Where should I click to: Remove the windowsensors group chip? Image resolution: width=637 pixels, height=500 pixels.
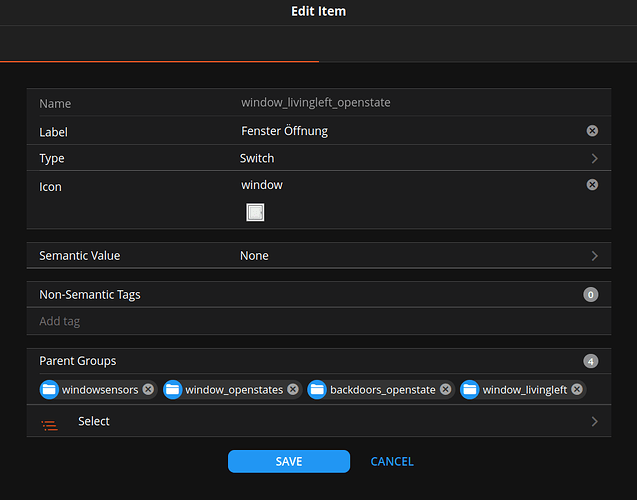[x=148, y=389]
